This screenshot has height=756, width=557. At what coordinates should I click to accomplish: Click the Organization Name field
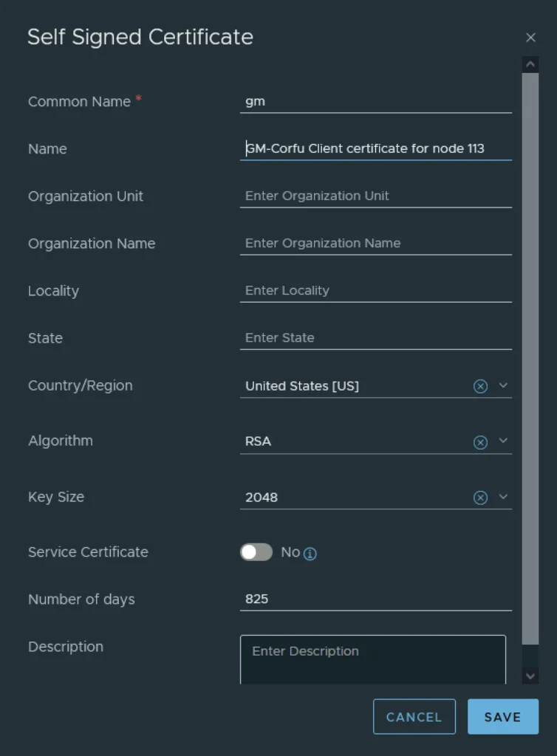point(376,243)
